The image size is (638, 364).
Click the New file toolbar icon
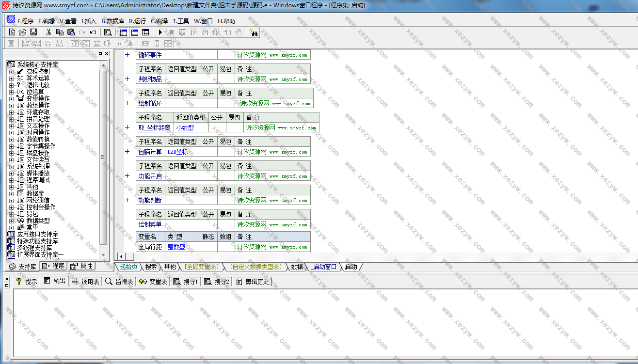12,32
